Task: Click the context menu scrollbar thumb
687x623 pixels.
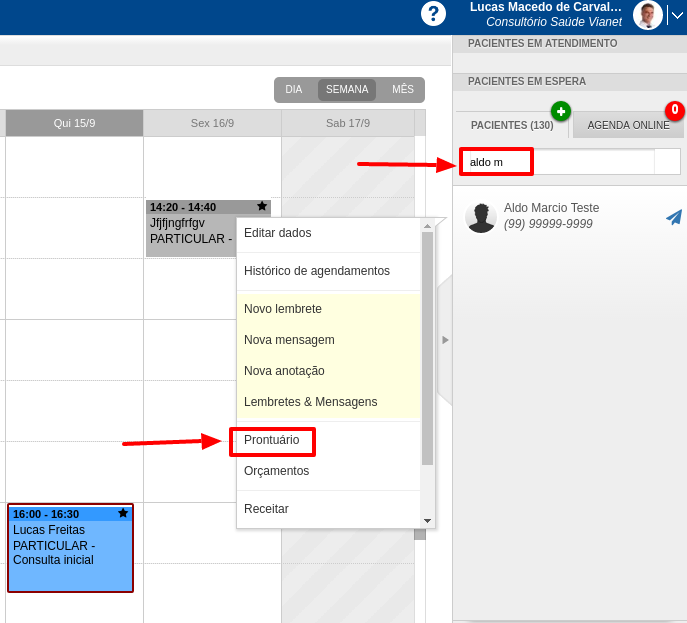Action: point(428,349)
